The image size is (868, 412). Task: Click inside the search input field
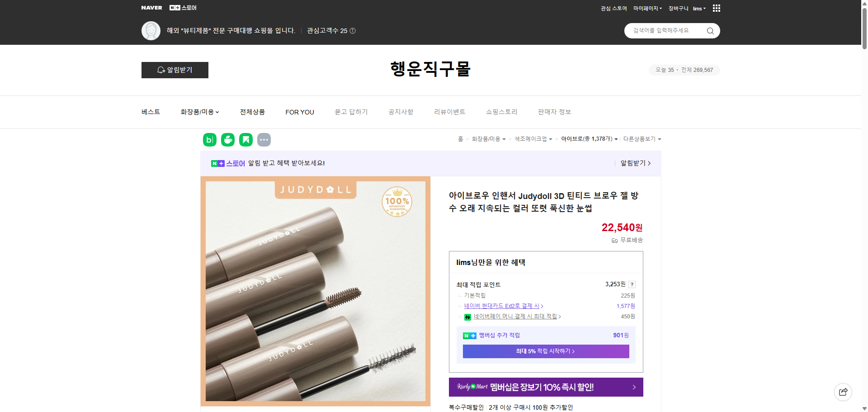point(665,31)
